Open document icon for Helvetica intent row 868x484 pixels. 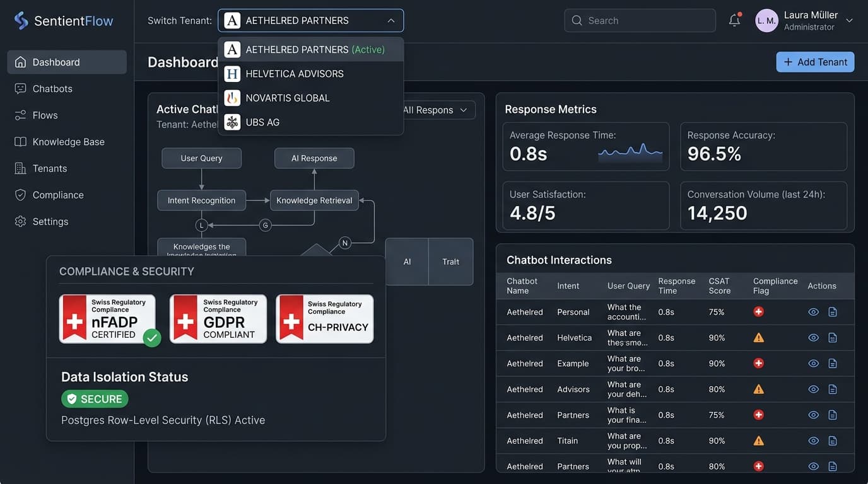[833, 338]
